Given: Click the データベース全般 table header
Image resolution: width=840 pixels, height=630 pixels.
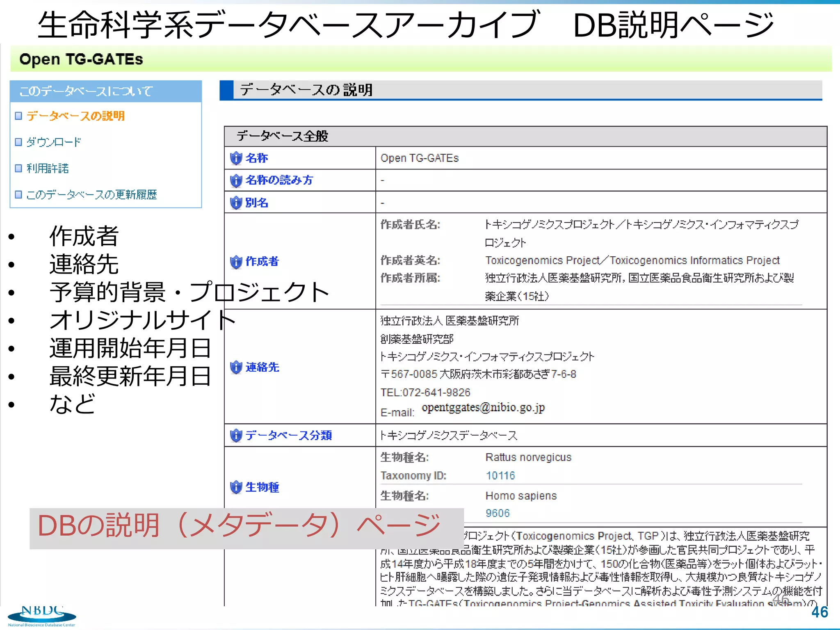Looking at the screenshot, I should [525, 137].
